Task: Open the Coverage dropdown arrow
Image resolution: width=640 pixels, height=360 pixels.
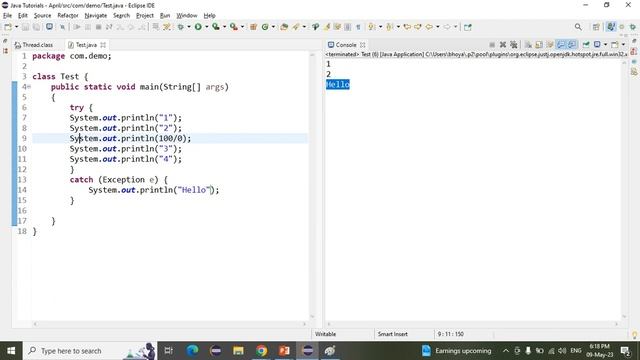Action: click(x=224, y=27)
